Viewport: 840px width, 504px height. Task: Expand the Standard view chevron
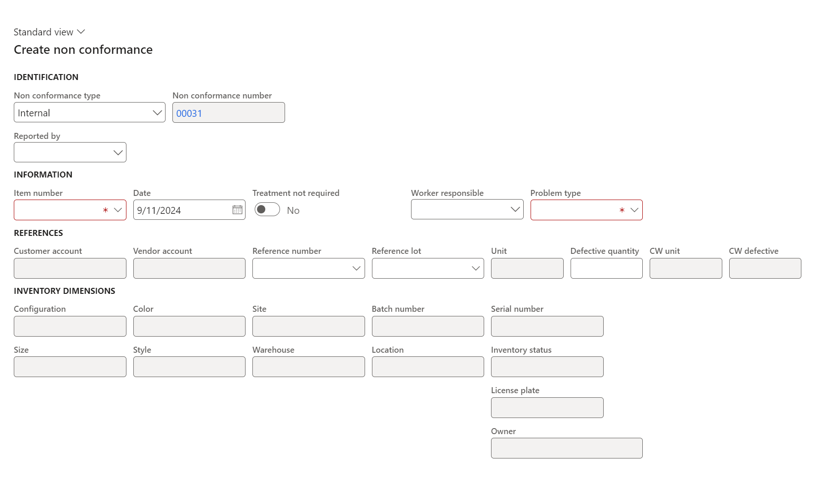(x=81, y=32)
